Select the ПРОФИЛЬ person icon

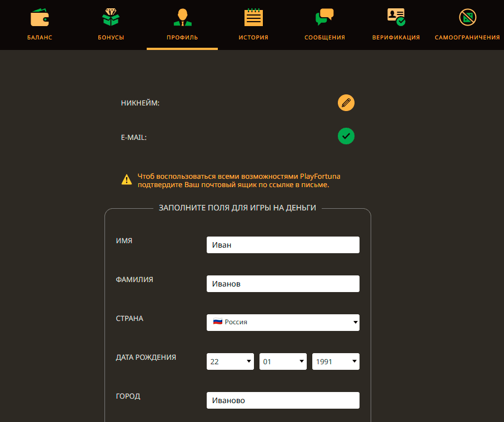point(182,16)
